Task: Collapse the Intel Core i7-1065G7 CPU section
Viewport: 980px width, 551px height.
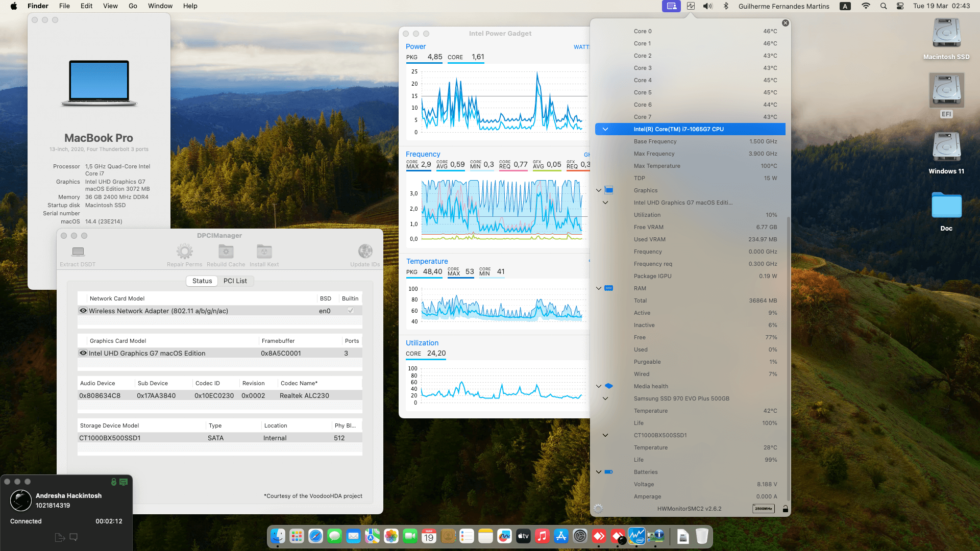Action: point(605,129)
